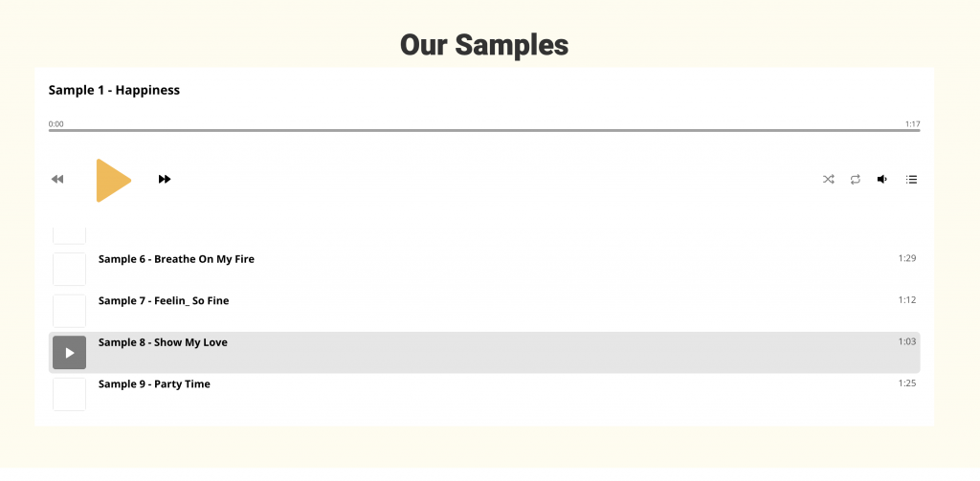Viewport: 980px width, 481px height.
Task: Mute the volume speaker icon
Action: 881,179
